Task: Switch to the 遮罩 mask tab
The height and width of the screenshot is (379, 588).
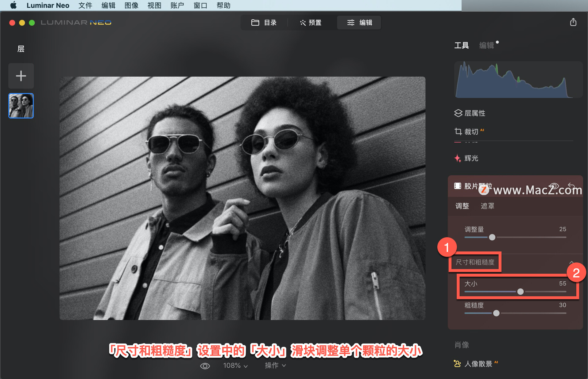Action: 487,206
